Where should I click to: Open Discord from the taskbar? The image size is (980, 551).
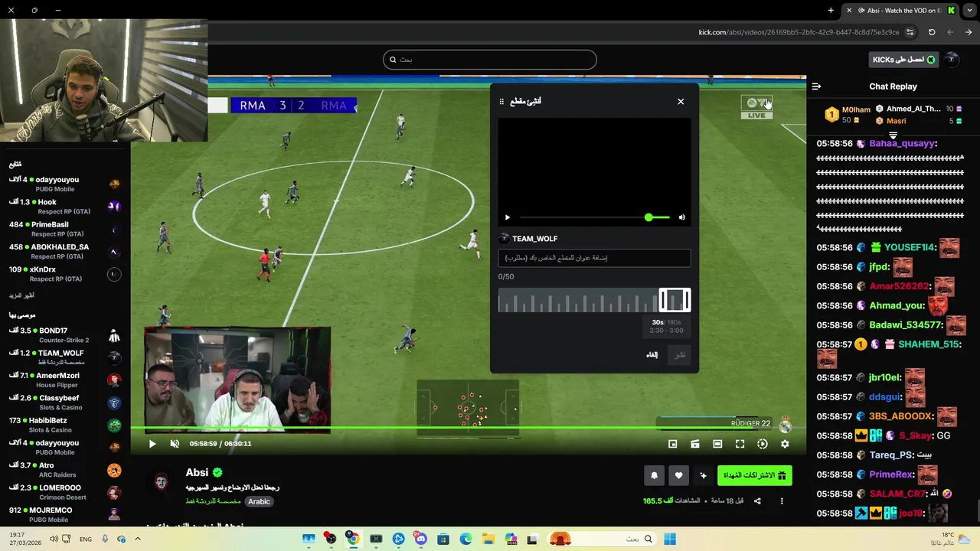[x=421, y=540]
